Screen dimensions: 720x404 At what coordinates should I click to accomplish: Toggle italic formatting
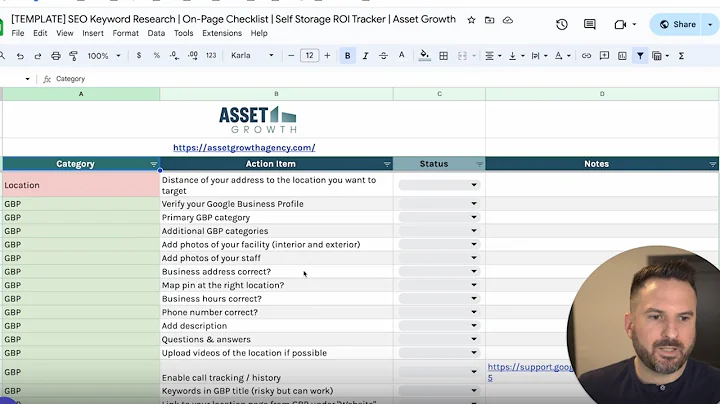[x=366, y=56]
